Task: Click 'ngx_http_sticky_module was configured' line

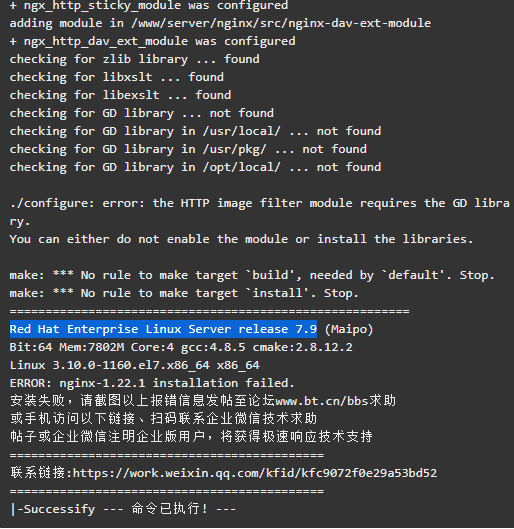Action: (x=149, y=6)
